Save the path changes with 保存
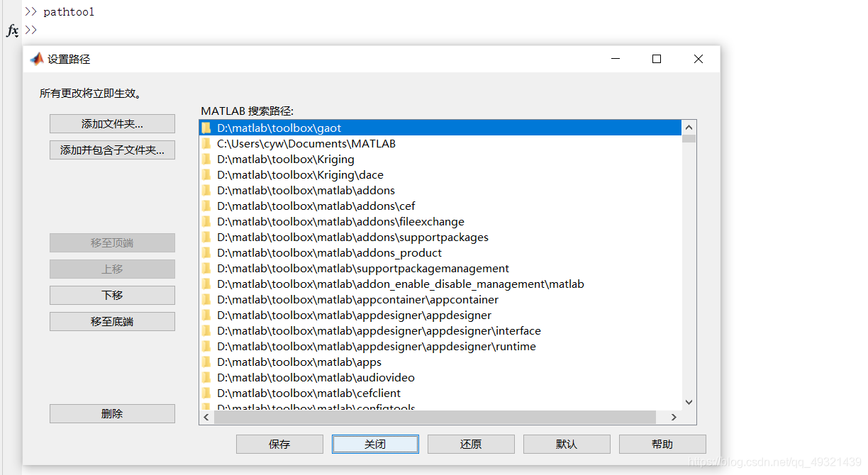This screenshot has height=475, width=868. [x=279, y=444]
